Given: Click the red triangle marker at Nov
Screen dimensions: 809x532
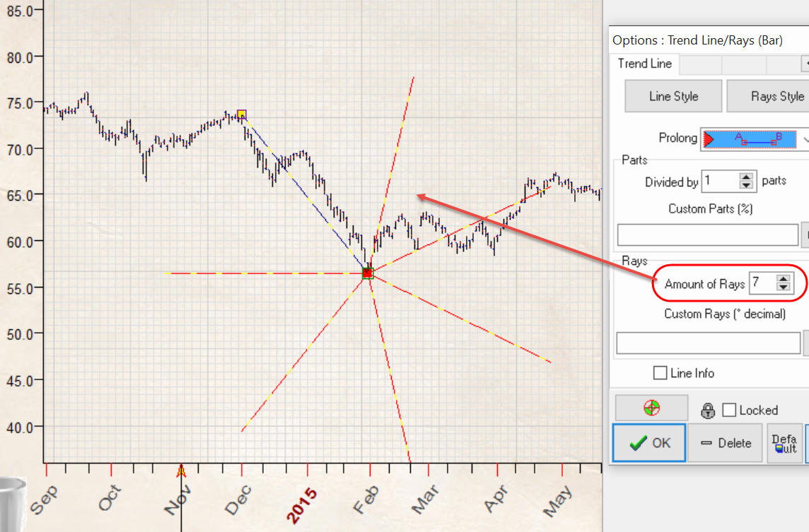Looking at the screenshot, I should (x=181, y=470).
